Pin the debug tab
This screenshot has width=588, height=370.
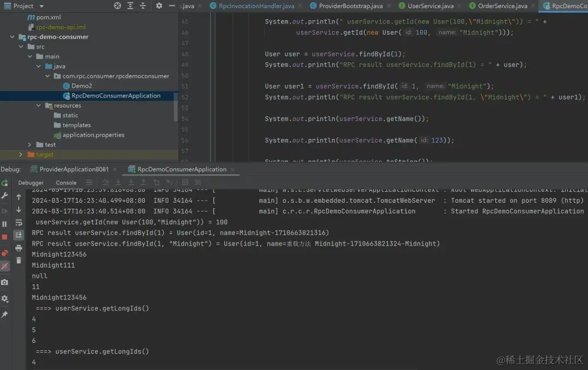click(x=4, y=314)
